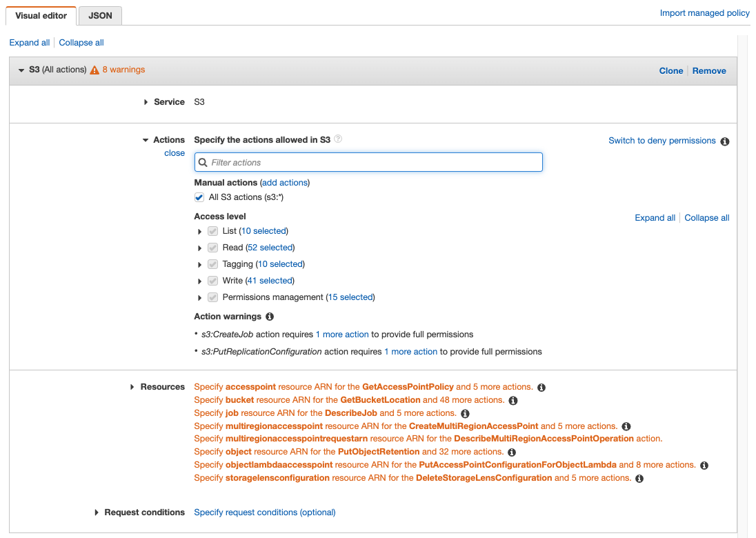
Task: Click the info icon beside Switch to deny permissions
Action: pos(724,141)
